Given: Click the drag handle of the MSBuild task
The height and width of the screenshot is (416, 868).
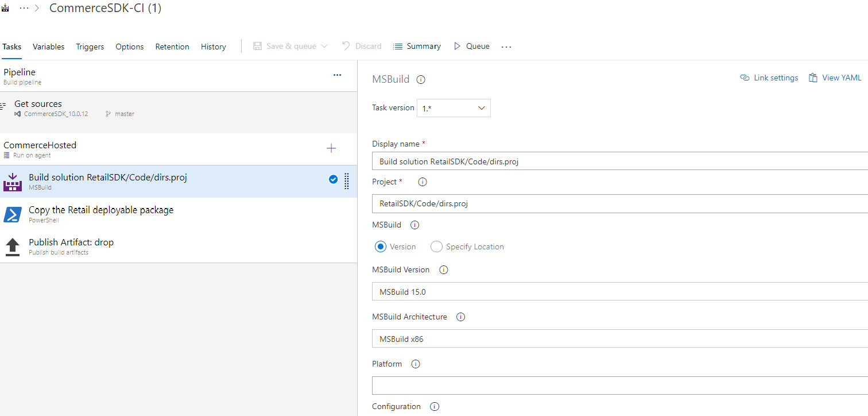Looking at the screenshot, I should [x=347, y=181].
